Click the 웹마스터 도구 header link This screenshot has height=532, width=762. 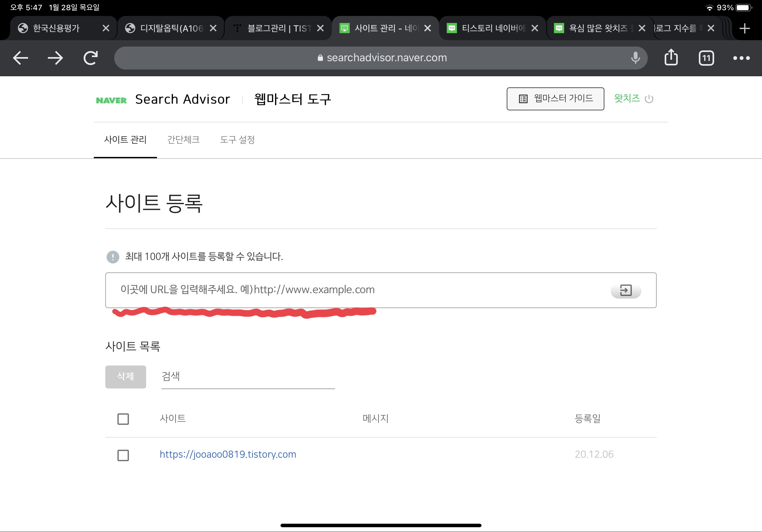292,99
